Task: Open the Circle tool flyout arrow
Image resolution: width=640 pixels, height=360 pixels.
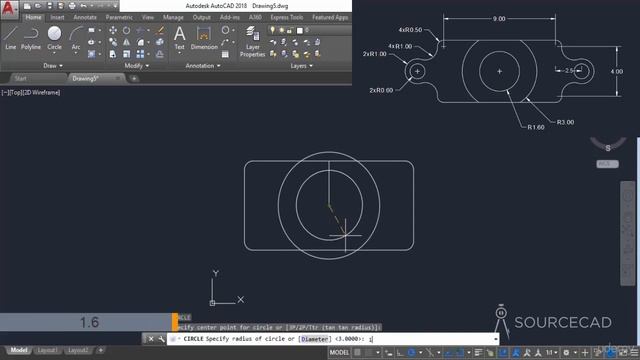Action: (x=54, y=53)
